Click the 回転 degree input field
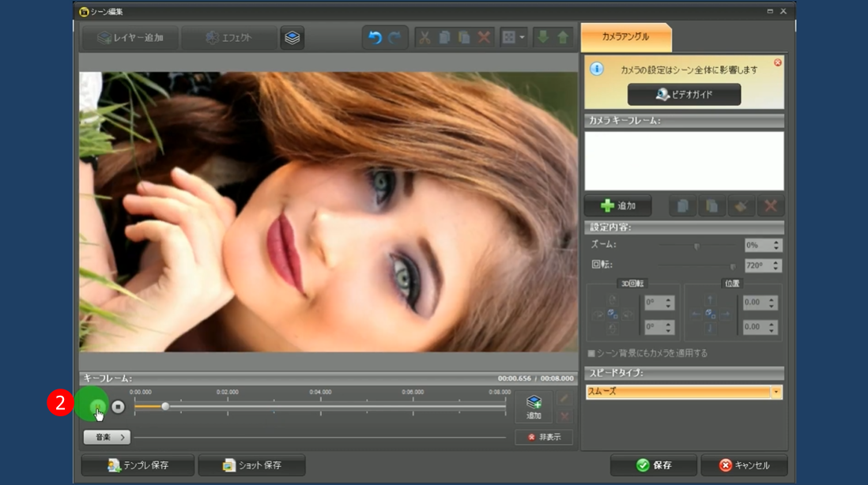This screenshot has width=868, height=485. click(757, 265)
